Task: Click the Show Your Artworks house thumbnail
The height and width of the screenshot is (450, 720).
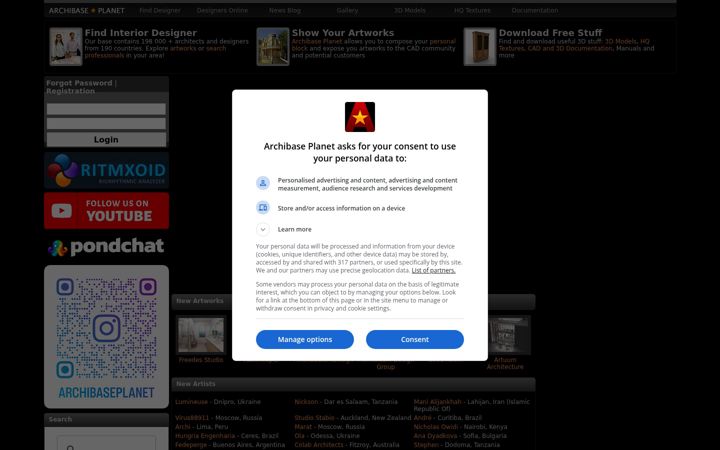Action: pyautogui.click(x=273, y=46)
